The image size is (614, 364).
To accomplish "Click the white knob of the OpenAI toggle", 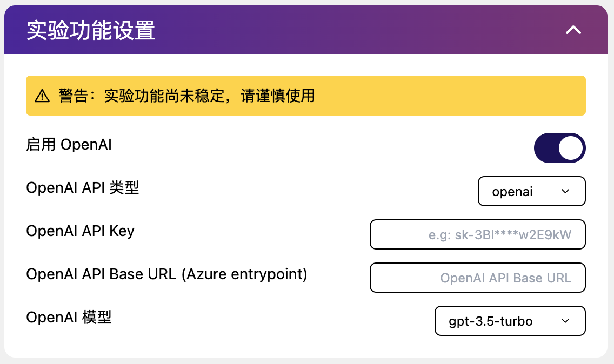I will tap(571, 148).
